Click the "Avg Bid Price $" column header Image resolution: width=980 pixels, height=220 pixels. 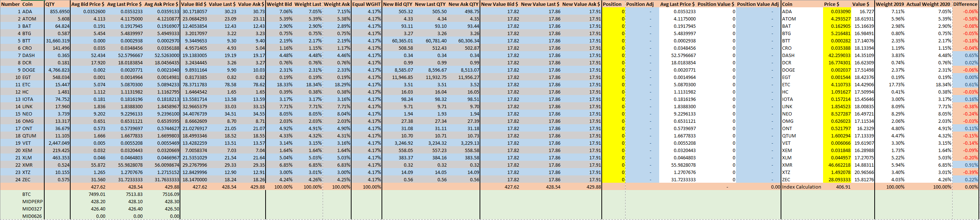coord(87,4)
